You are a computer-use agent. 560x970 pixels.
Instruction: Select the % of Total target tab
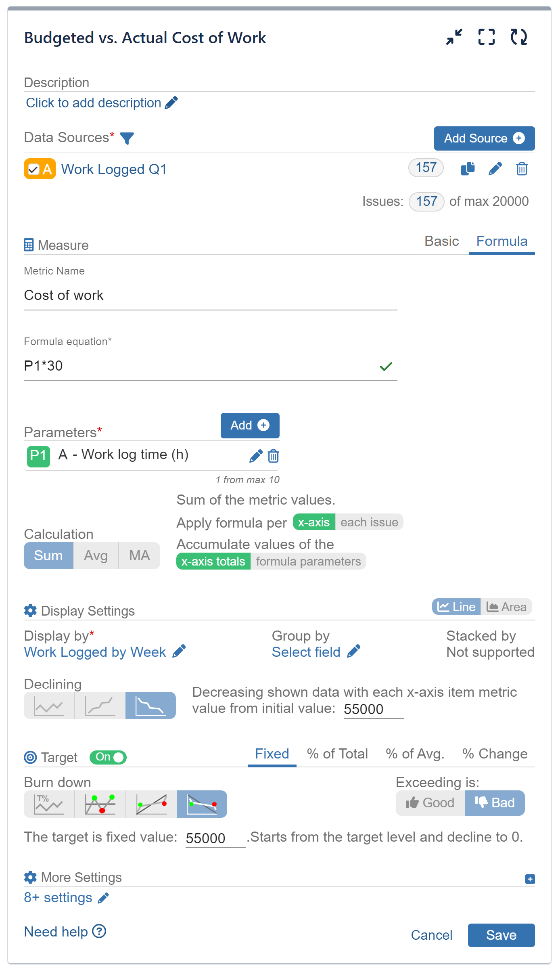pyautogui.click(x=337, y=754)
